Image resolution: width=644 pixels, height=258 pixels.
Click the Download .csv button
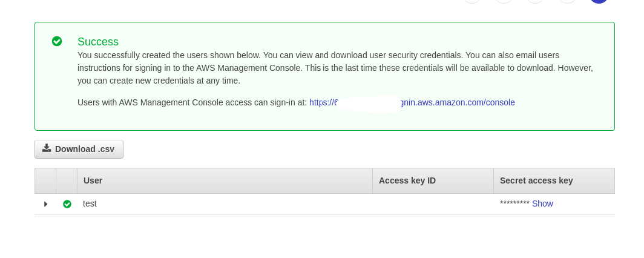79,149
